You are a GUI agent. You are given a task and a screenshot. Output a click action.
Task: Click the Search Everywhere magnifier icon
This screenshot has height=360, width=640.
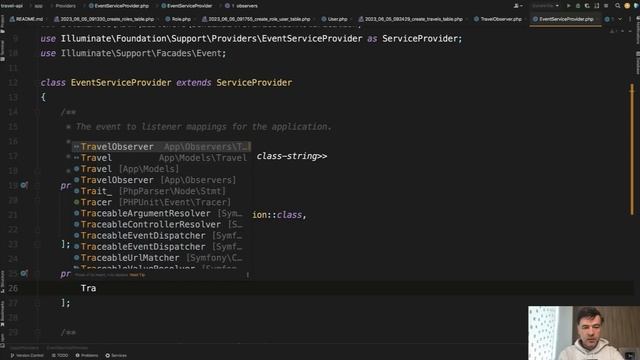tap(618, 6)
